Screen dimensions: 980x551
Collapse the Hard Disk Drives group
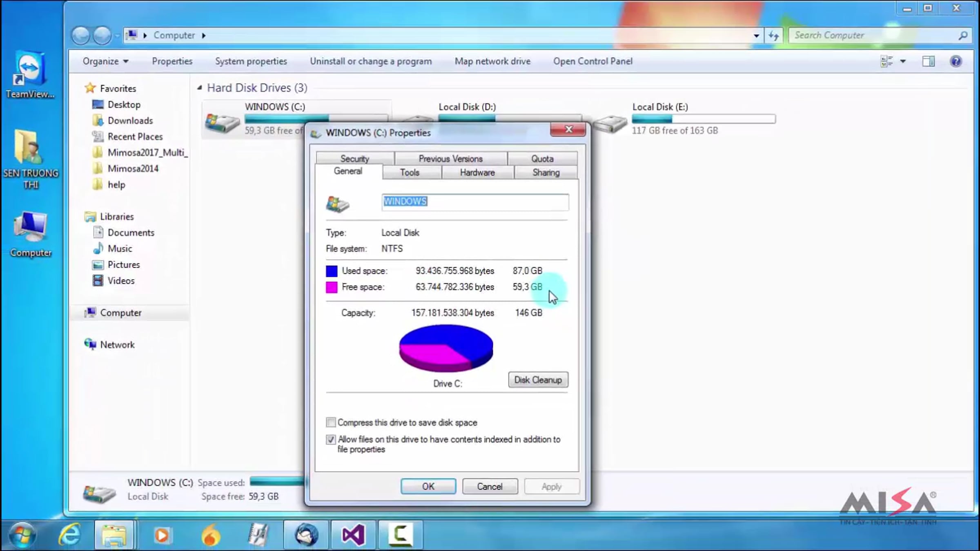(200, 88)
